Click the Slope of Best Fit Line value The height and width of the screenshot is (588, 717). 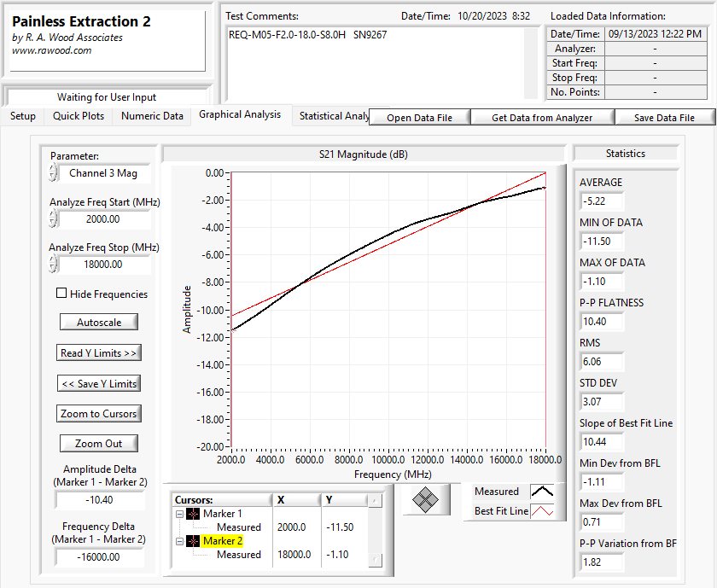click(601, 442)
